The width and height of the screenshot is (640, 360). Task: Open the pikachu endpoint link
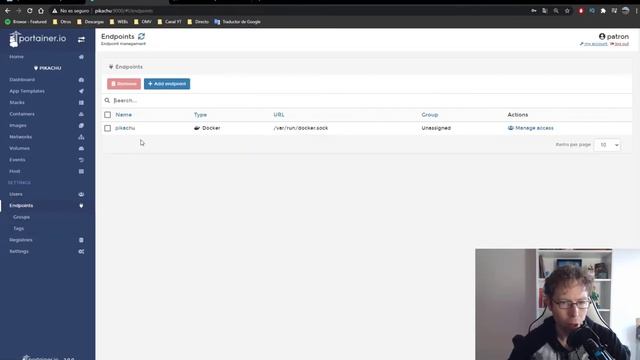pyautogui.click(x=125, y=128)
